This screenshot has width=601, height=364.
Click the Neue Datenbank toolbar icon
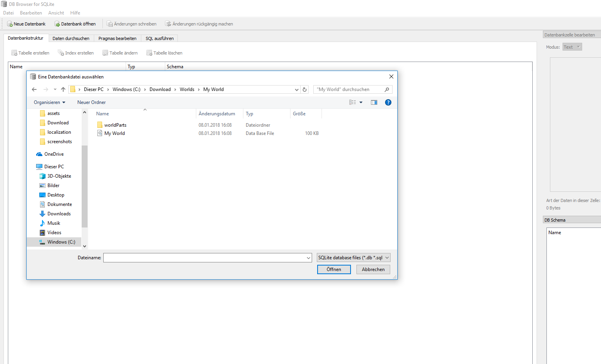click(10, 24)
